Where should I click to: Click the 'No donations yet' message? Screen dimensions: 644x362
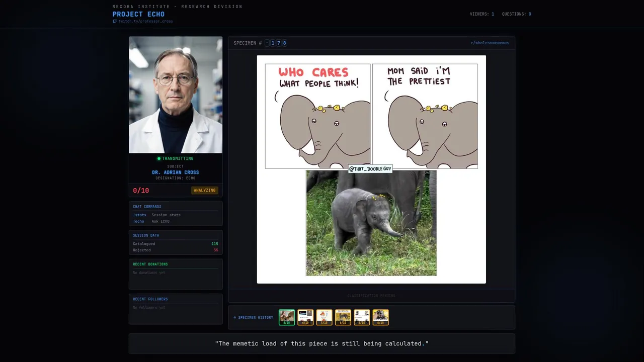(149, 273)
